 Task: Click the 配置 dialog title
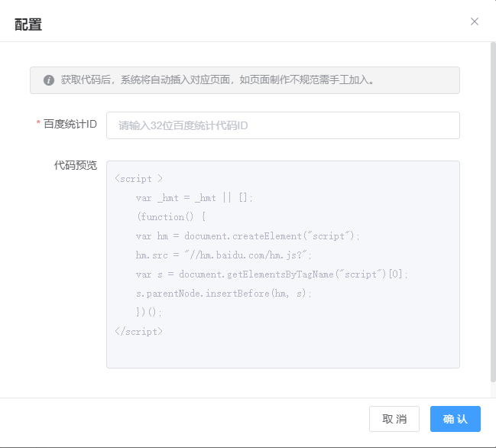(28, 24)
